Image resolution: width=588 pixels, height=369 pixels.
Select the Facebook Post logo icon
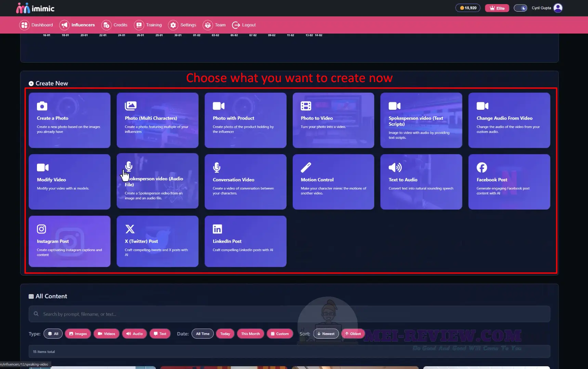[x=482, y=168]
